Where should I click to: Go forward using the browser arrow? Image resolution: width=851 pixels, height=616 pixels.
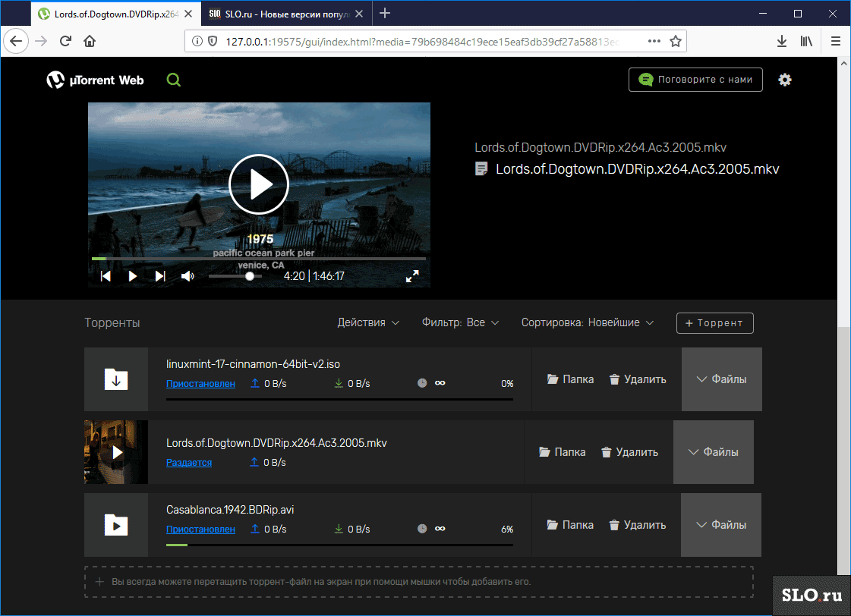(41, 41)
